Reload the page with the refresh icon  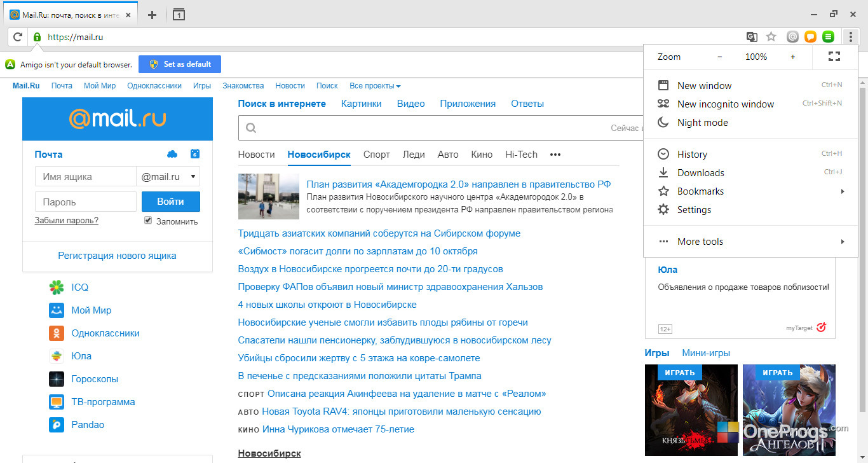click(18, 37)
